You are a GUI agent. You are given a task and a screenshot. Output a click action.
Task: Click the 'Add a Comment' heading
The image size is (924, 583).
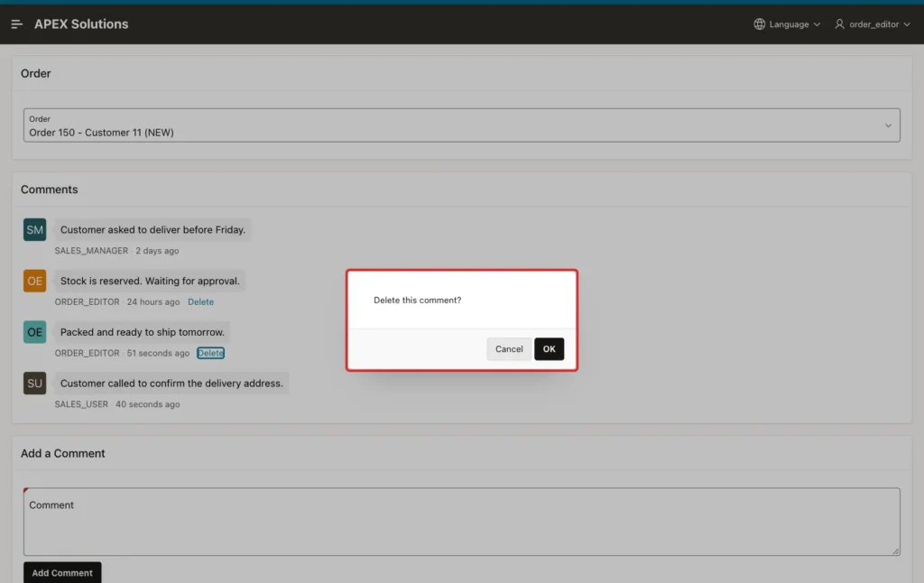click(62, 453)
